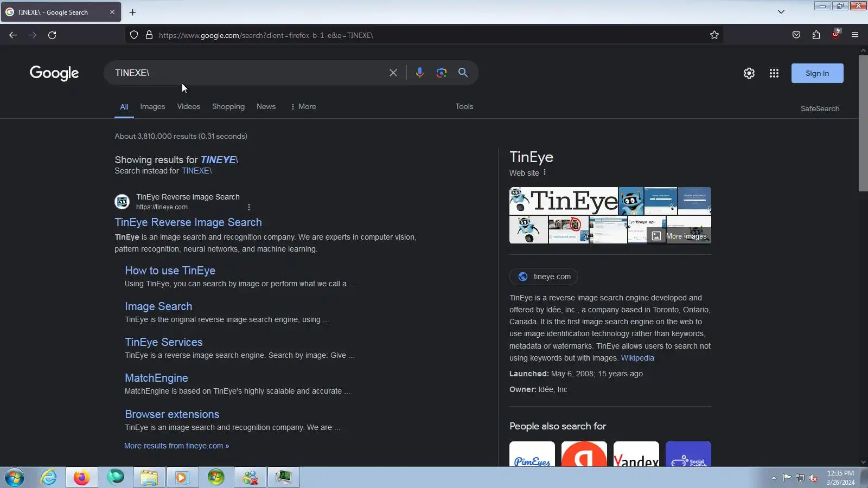Switch to Firefox in the taskbar
Image resolution: width=868 pixels, height=488 pixels.
82,478
